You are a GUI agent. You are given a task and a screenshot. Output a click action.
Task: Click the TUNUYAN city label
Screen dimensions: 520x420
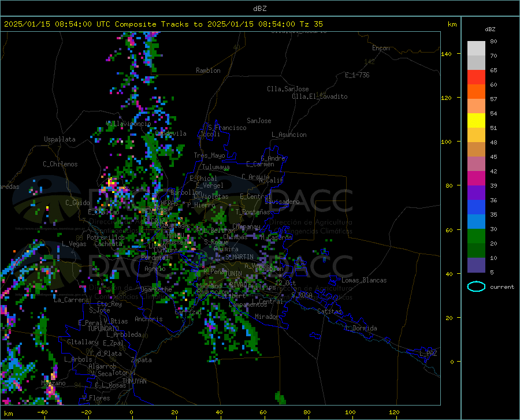134,381
